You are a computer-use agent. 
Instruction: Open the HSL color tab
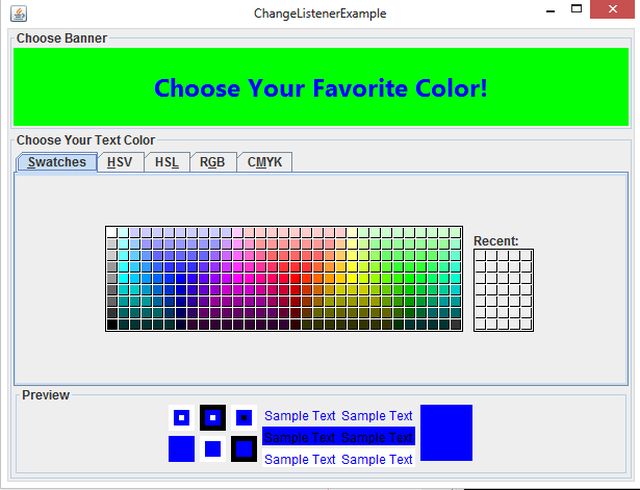tap(167, 162)
